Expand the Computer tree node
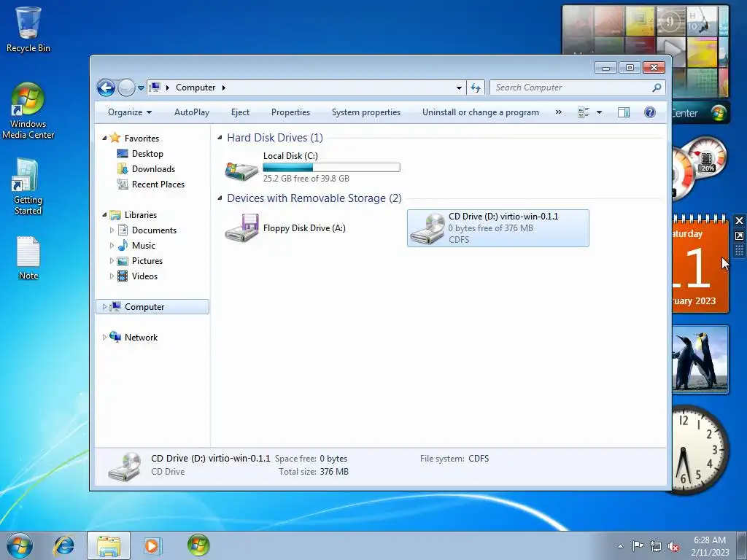The image size is (747, 560). point(104,307)
